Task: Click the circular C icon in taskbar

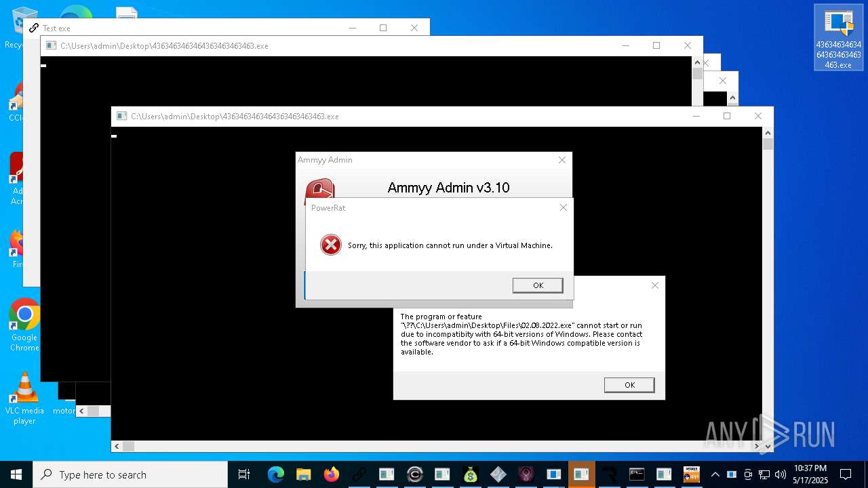Action: coord(414,474)
